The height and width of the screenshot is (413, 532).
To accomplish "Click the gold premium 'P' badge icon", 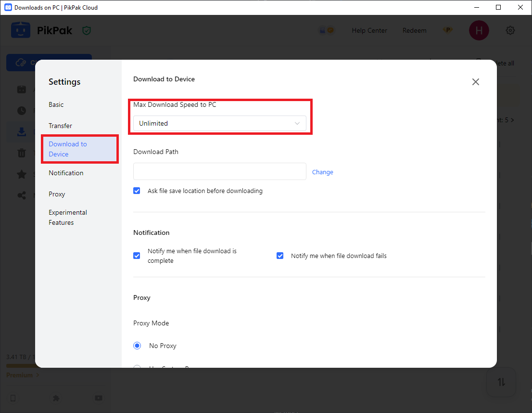I will 448,30.
